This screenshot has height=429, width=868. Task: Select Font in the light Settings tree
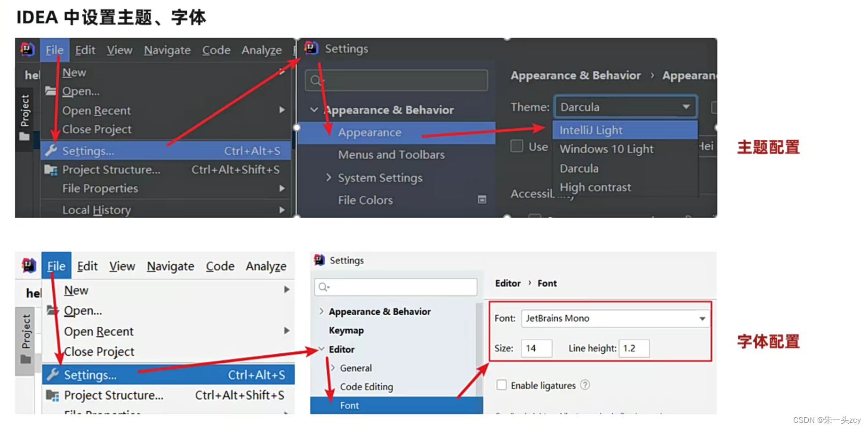[396, 405]
